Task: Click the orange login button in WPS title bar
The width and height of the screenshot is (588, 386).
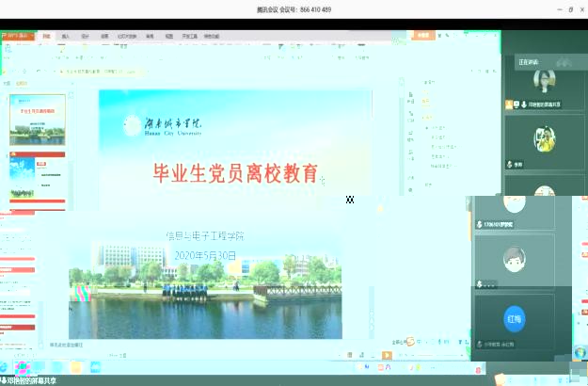Action: click(422, 36)
